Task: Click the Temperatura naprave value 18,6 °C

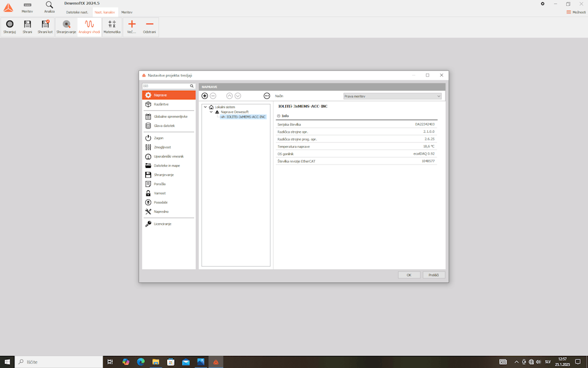Action: (428, 147)
